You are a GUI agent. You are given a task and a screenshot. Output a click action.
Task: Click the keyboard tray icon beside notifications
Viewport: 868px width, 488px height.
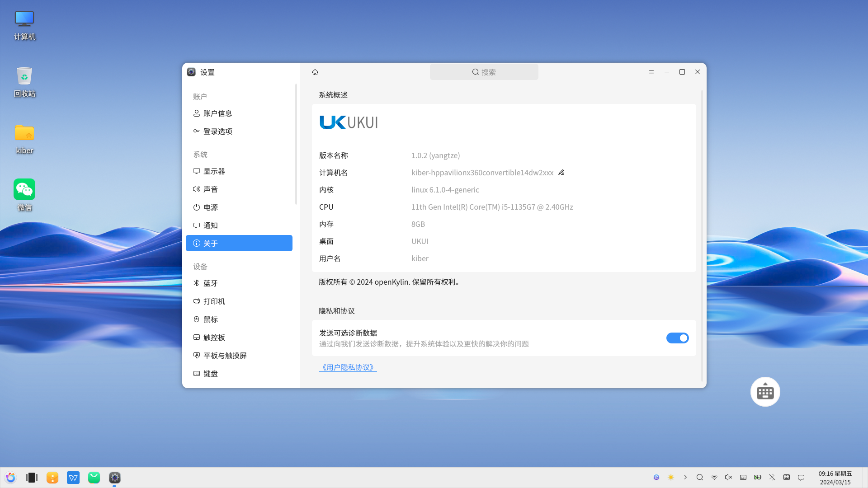[x=787, y=478]
